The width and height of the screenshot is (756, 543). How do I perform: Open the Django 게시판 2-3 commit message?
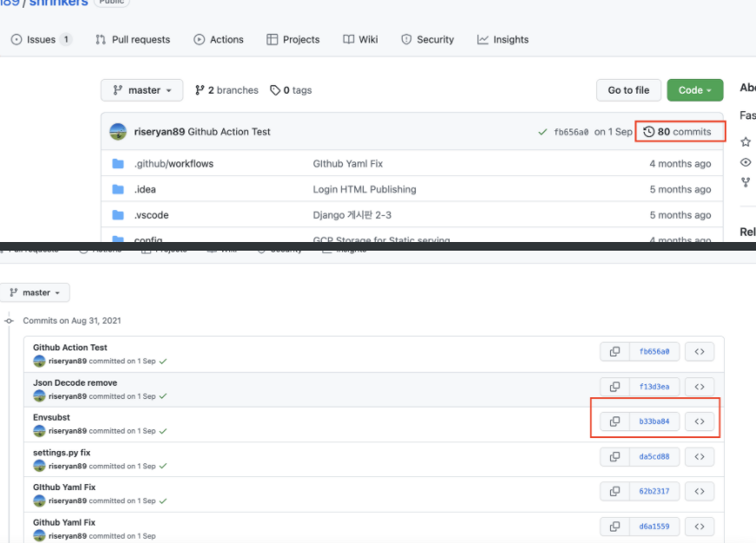pyautogui.click(x=352, y=215)
